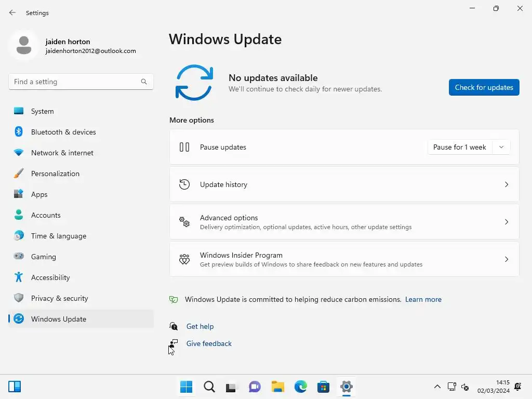
Task: Click the Check for updates button
Action: (x=484, y=87)
